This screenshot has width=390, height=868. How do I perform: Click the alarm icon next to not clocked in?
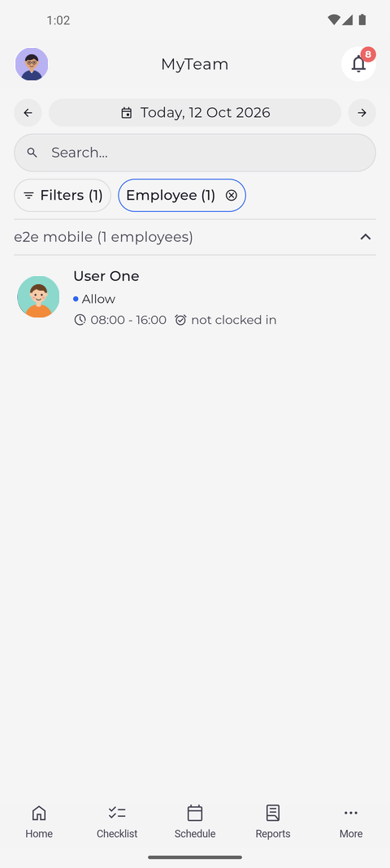point(180,320)
